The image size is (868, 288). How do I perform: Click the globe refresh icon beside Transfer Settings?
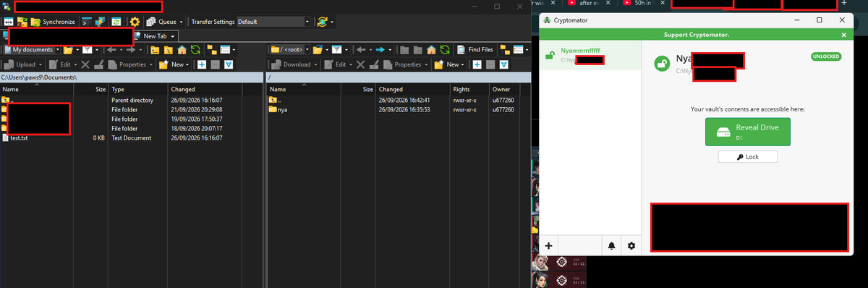[x=323, y=22]
